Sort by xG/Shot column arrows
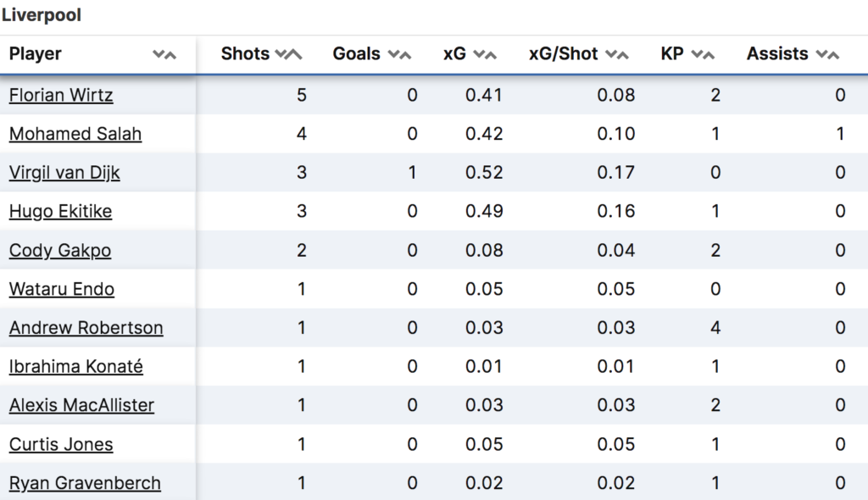Screen dimensions: 868x500 click(617, 54)
